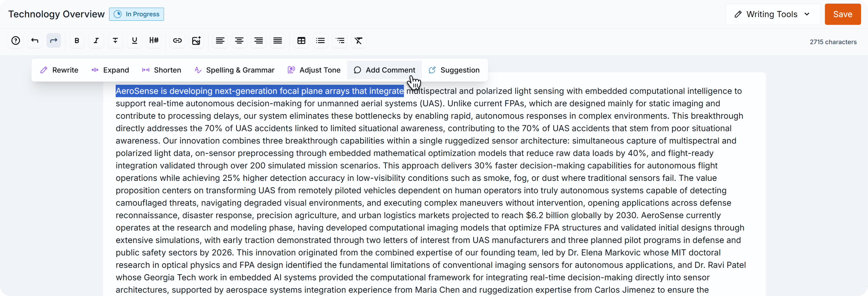Open the Writing Tools dropdown
This screenshot has height=296, width=868.
click(772, 14)
